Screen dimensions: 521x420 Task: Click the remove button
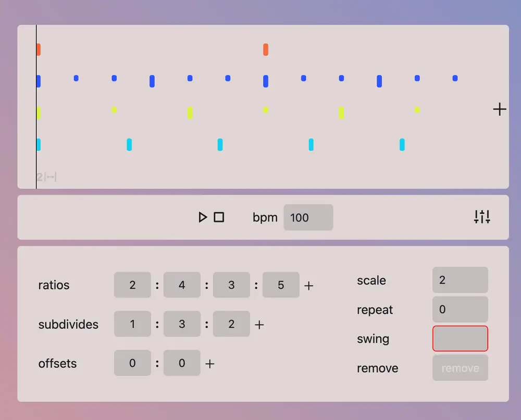pos(460,368)
